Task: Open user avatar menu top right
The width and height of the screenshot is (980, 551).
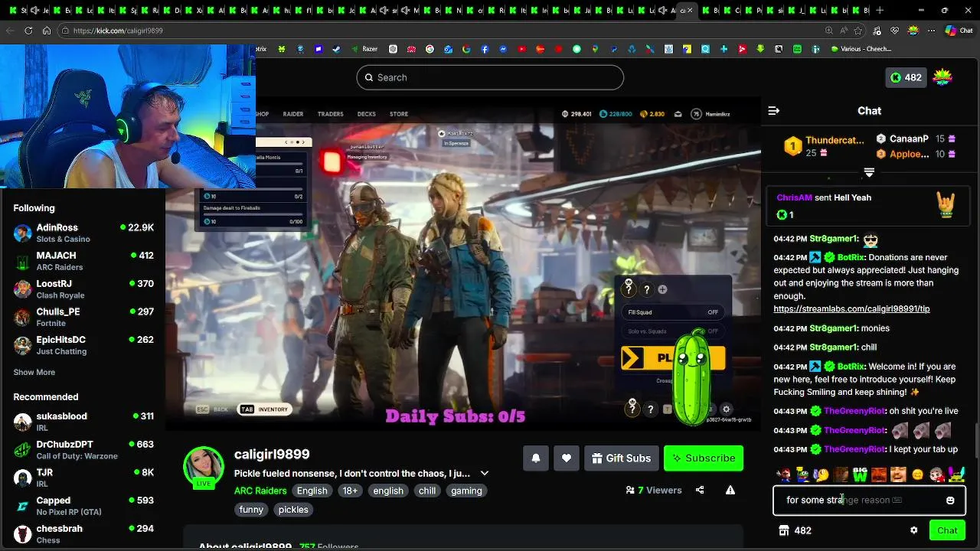Action: click(942, 77)
